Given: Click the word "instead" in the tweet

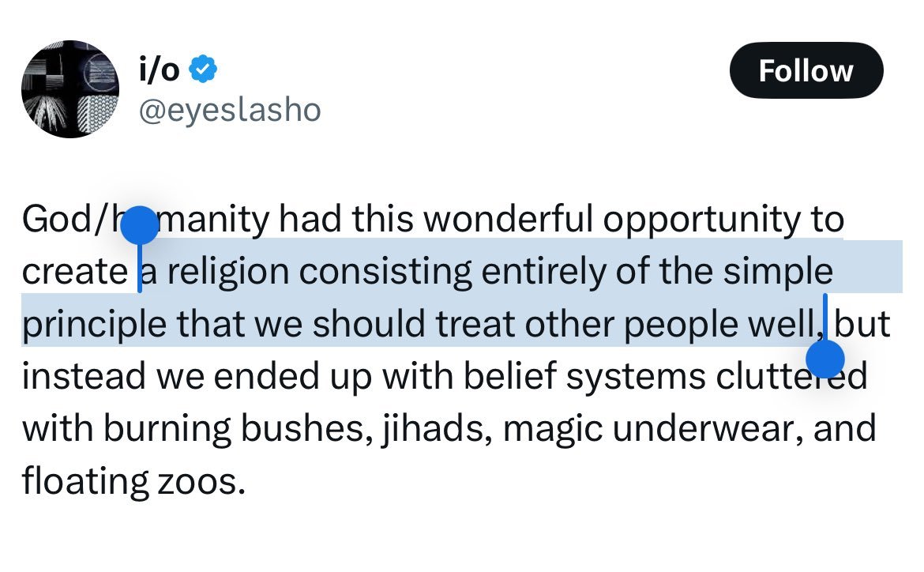Looking at the screenshot, I should [84, 377].
